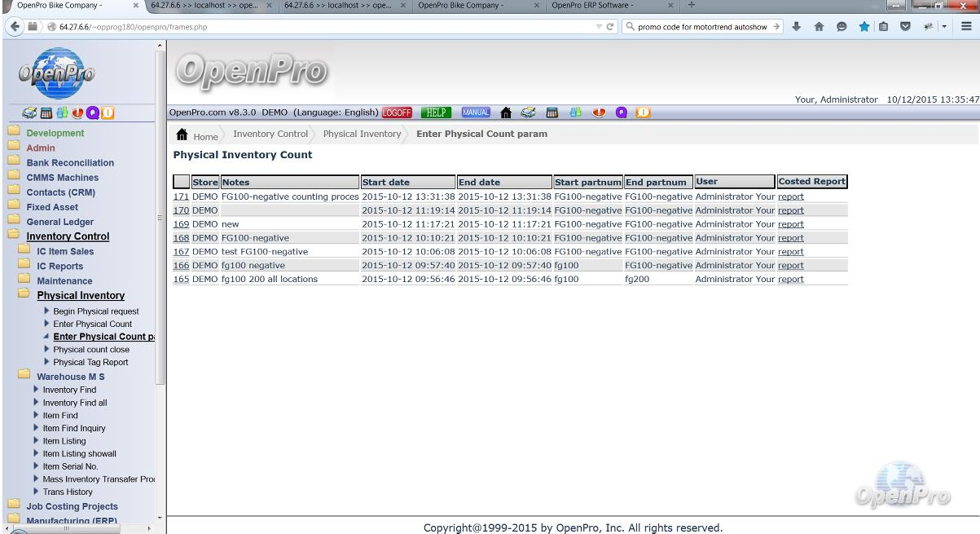Collapse the Physical Inventory folder

point(80,296)
